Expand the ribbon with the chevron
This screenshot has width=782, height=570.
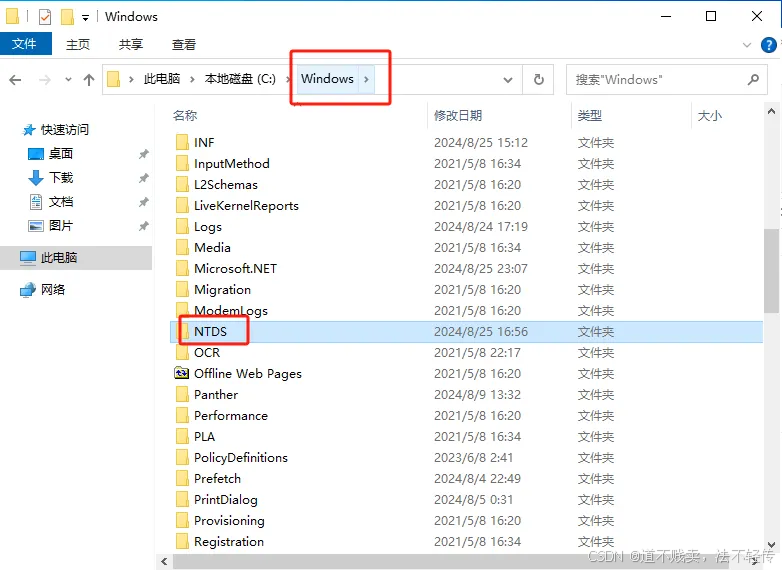point(747,45)
